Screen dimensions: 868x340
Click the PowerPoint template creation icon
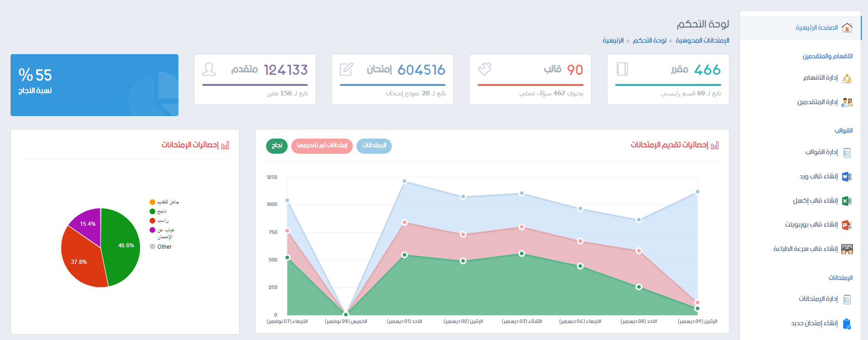point(847,225)
